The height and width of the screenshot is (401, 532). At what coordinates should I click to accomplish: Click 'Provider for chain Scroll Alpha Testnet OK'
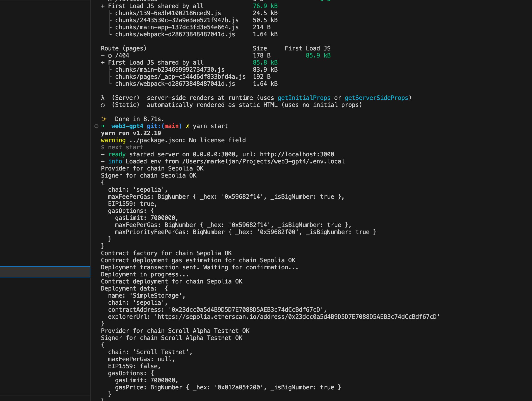[x=175, y=331]
